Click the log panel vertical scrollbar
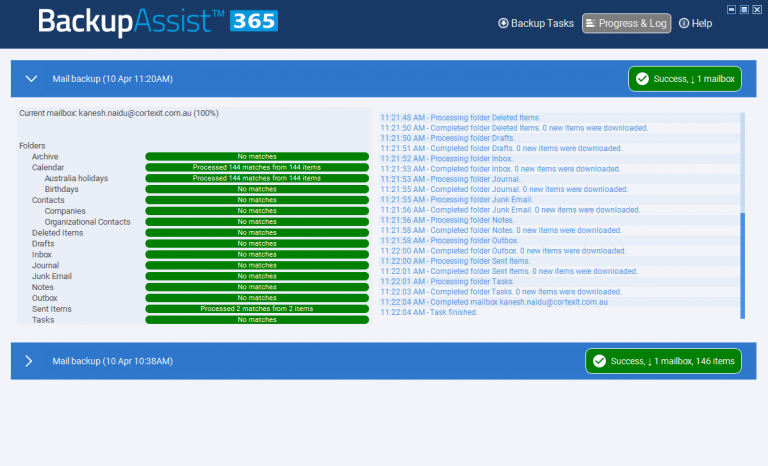Viewport: 768px width, 466px height. pos(742,265)
